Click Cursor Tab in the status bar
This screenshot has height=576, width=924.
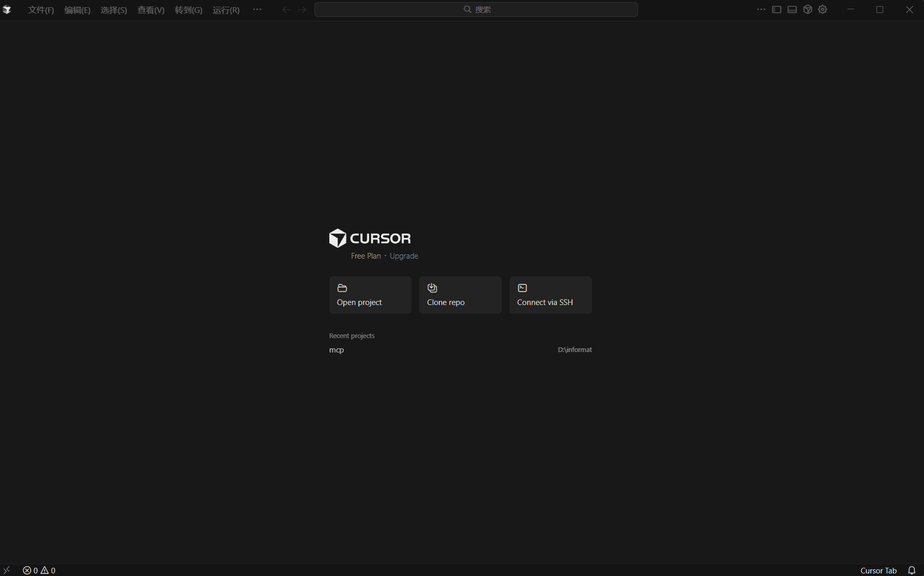tap(878, 570)
